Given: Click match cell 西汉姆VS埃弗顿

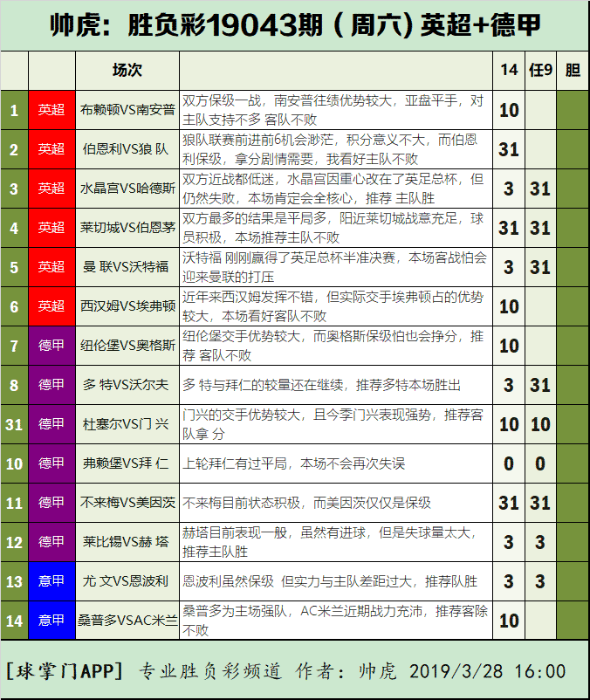Looking at the screenshot, I should 127,306.
